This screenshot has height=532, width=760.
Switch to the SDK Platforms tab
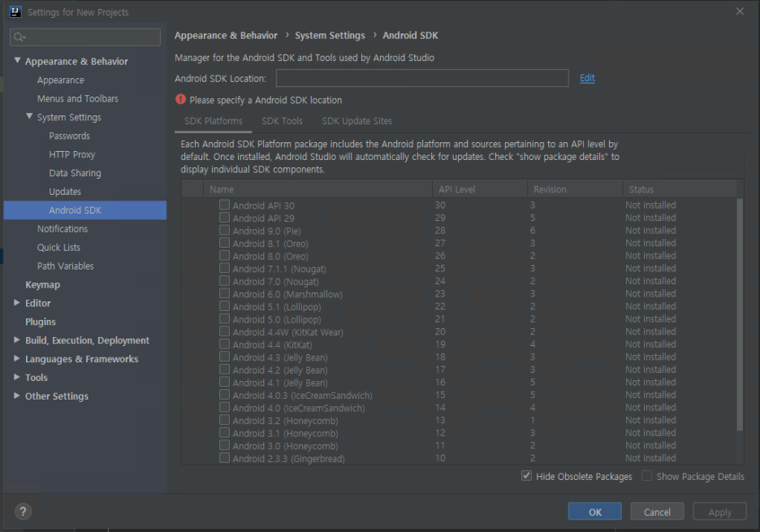[x=214, y=121]
